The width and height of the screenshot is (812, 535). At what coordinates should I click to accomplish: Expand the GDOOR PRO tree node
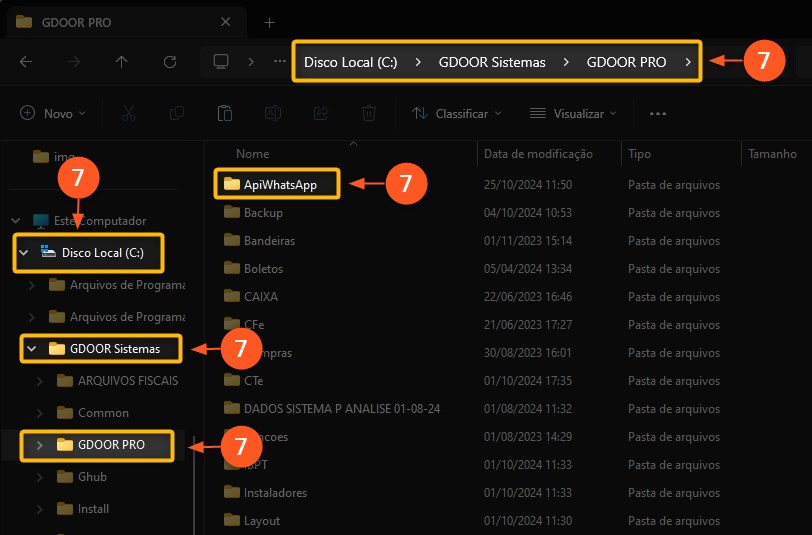[x=40, y=445]
